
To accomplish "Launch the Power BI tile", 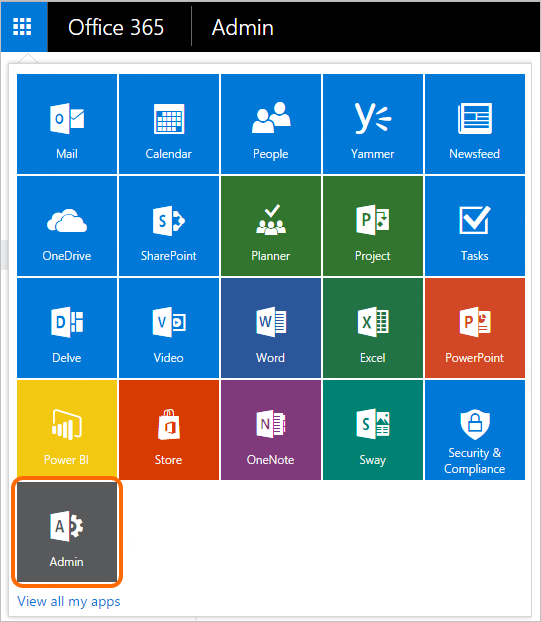I will [x=67, y=430].
